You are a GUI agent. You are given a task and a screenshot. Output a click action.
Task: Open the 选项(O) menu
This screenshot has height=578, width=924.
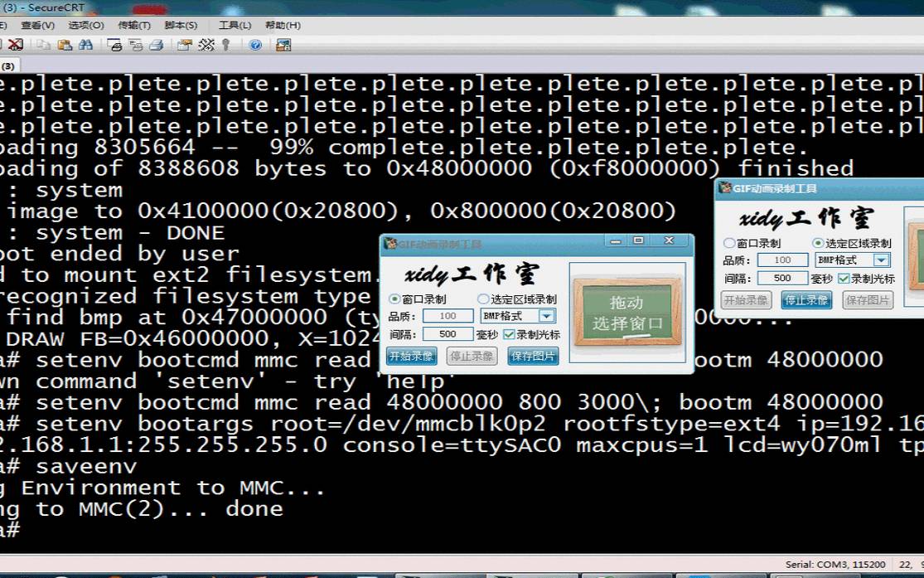point(86,26)
